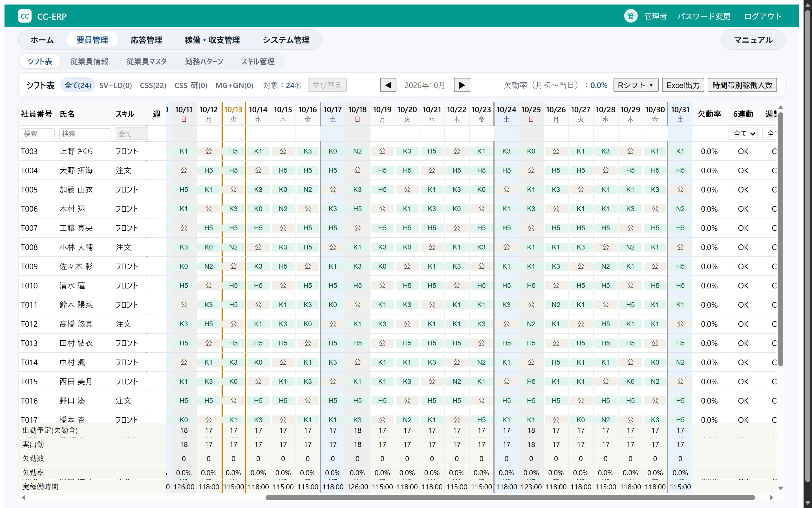Switch to スキル管理 tab

coord(258,62)
